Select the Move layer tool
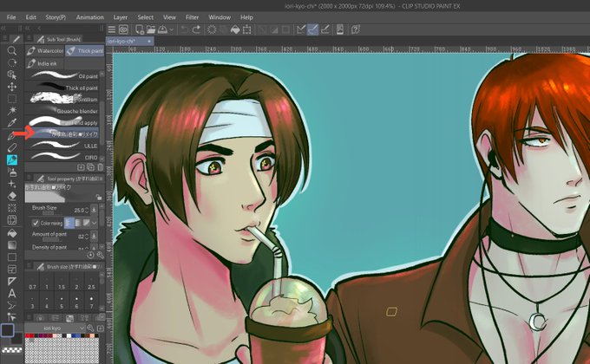590x364 pixels. pos(11,87)
